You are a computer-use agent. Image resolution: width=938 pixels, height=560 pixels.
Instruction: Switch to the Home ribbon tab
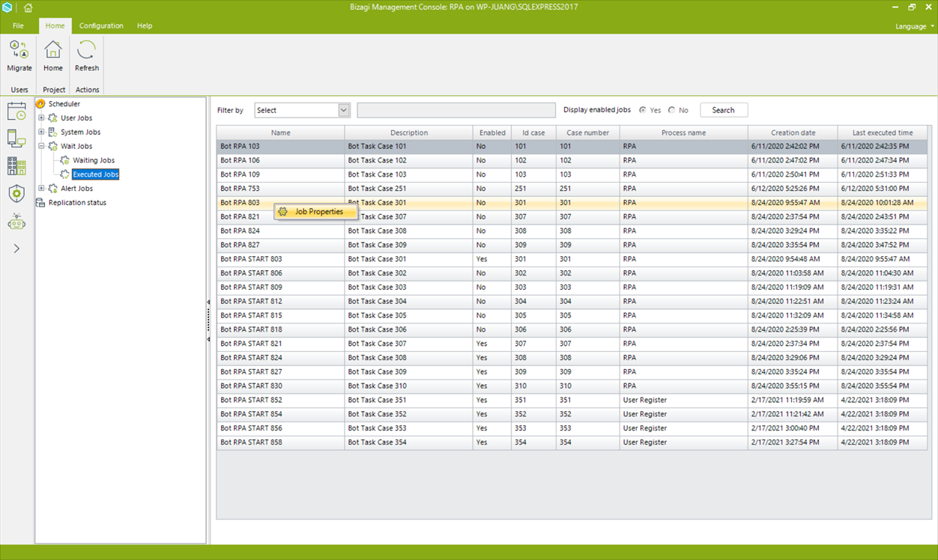[x=55, y=25]
